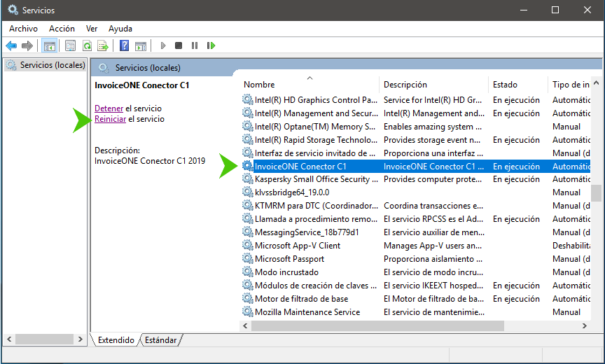Switch to the Estándar tab
Image resolution: width=605 pixels, height=364 pixels.
coord(160,339)
